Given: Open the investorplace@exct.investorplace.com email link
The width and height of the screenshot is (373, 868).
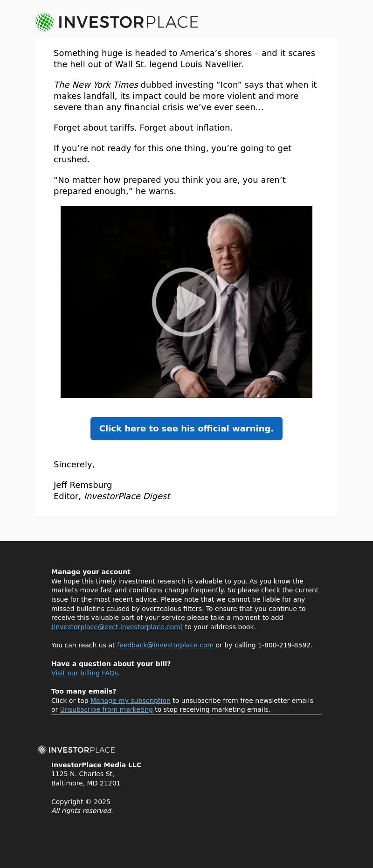Looking at the screenshot, I should (117, 627).
